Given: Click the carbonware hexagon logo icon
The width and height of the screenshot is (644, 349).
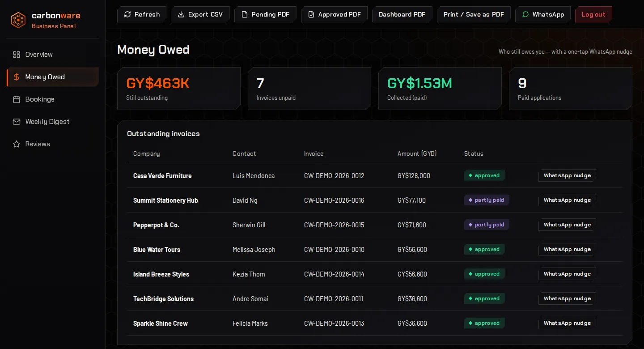Looking at the screenshot, I should click(x=18, y=20).
